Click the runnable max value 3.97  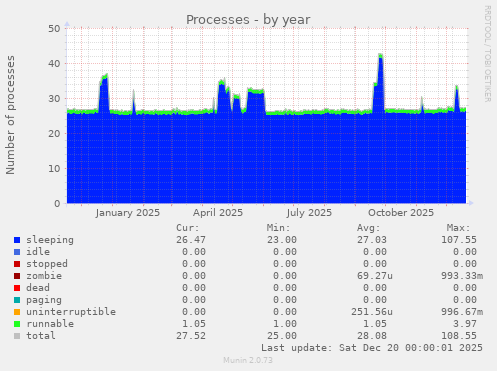tap(465, 324)
